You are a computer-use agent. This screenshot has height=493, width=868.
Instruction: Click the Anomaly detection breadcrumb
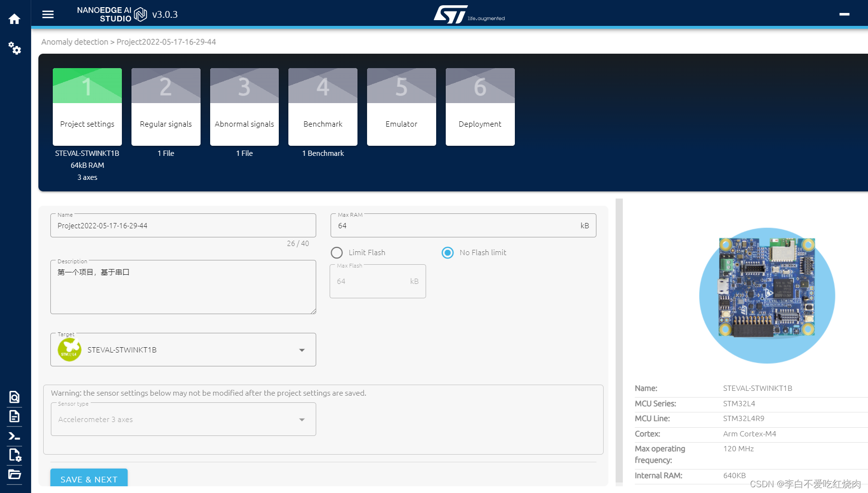(x=75, y=42)
